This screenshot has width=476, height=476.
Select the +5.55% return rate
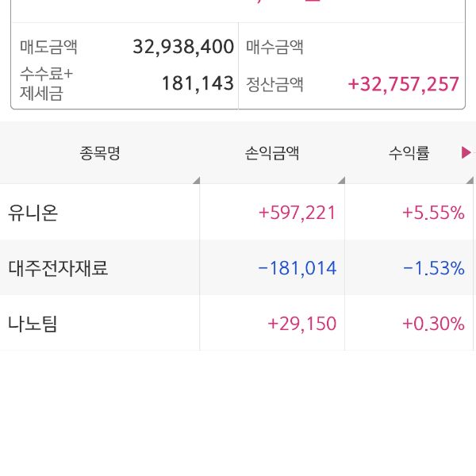433,213
